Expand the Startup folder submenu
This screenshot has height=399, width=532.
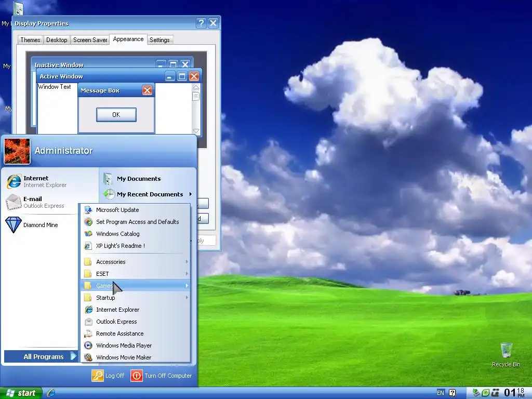coord(136,298)
